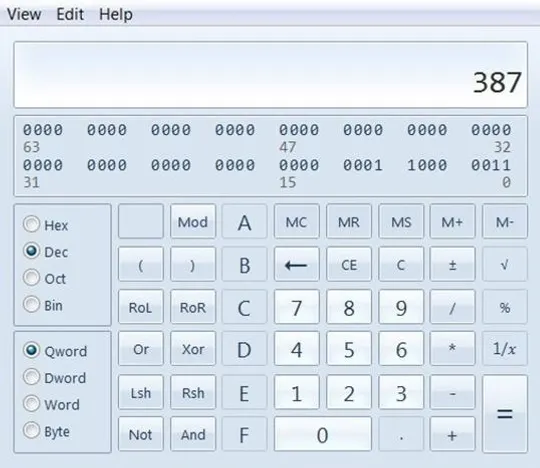Click the decimal point button

pyautogui.click(x=401, y=434)
